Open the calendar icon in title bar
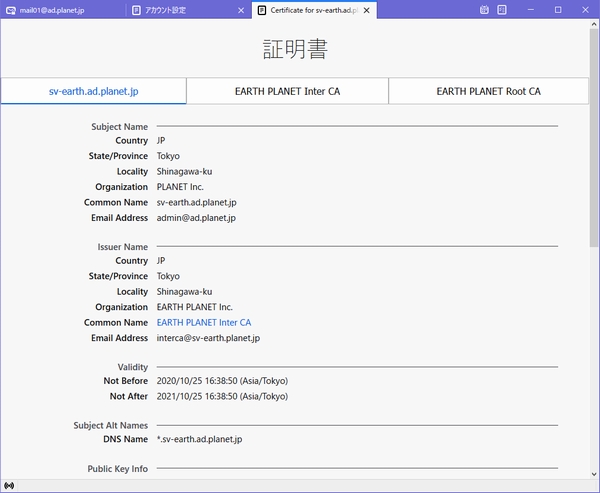The height and width of the screenshot is (493, 600). tap(484, 10)
